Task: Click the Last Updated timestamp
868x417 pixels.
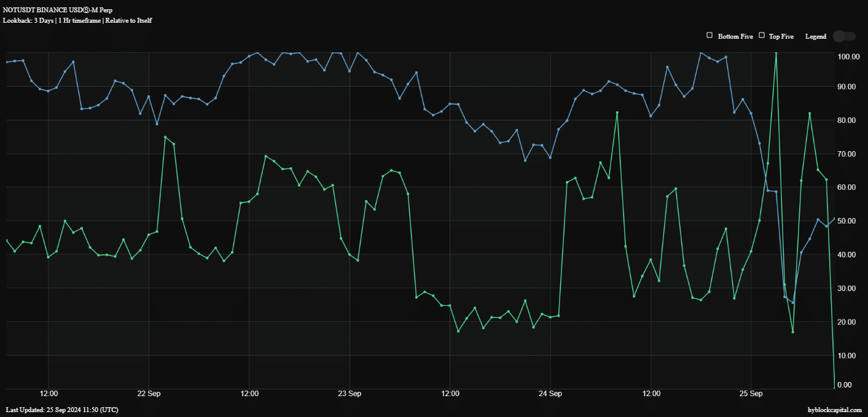Action: [x=62, y=410]
